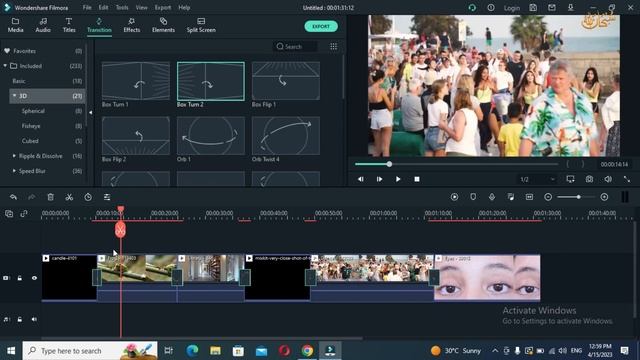The width and height of the screenshot is (640, 360).
Task: Collapse the library panel with the arrow handle
Action: [91, 112]
